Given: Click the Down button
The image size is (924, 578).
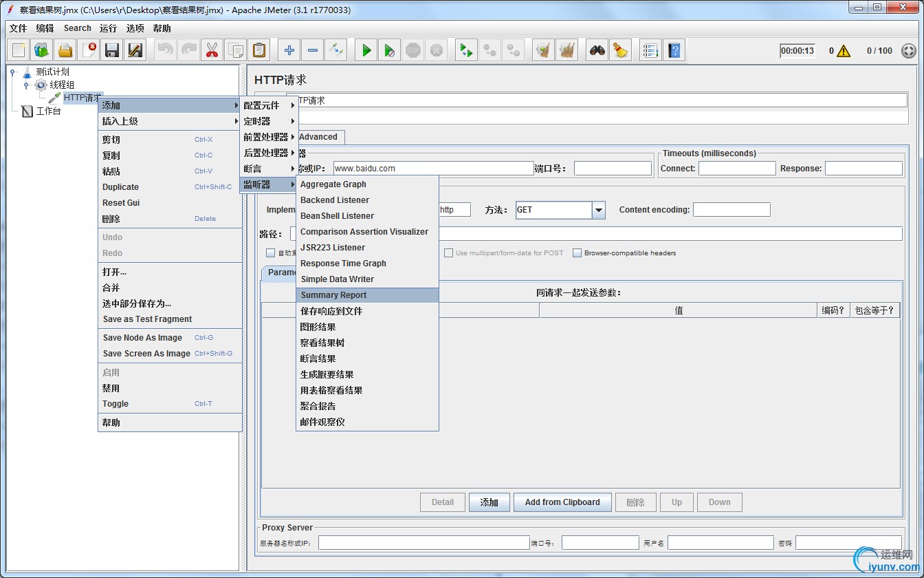Looking at the screenshot, I should [x=720, y=502].
